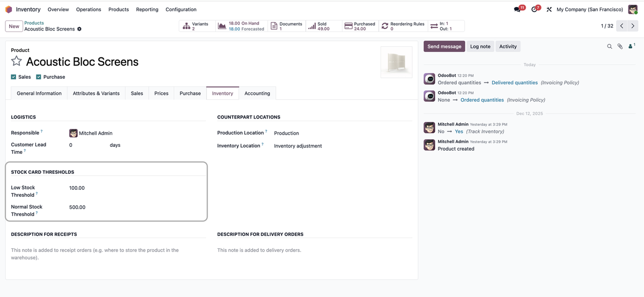Viewport: 644px width, 297px height.
Task: Click the Activity button
Action: (508, 47)
